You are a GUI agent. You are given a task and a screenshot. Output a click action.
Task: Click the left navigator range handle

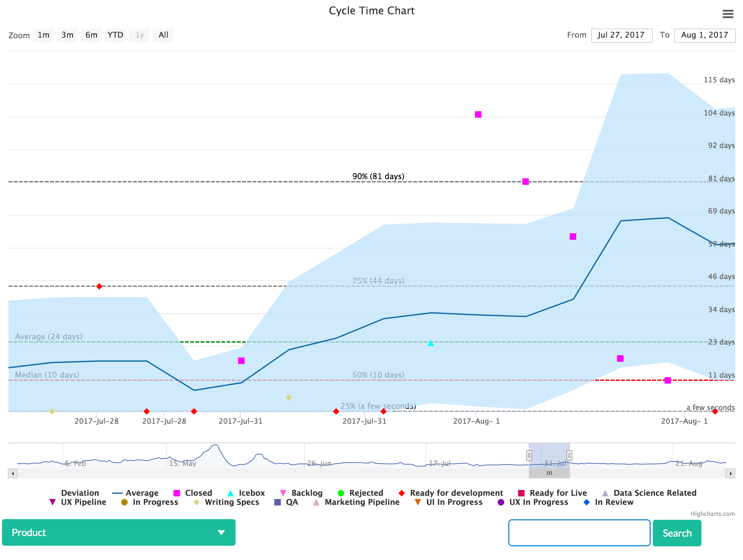(529, 456)
